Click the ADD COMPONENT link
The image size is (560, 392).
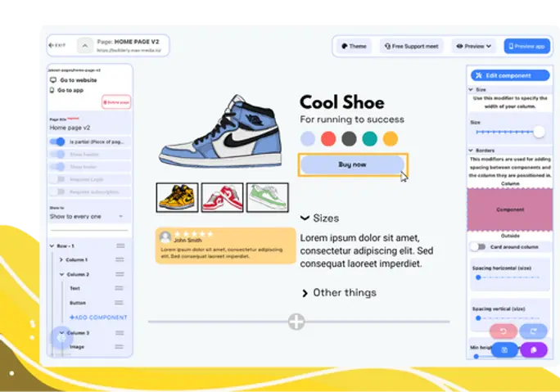pyautogui.click(x=97, y=318)
